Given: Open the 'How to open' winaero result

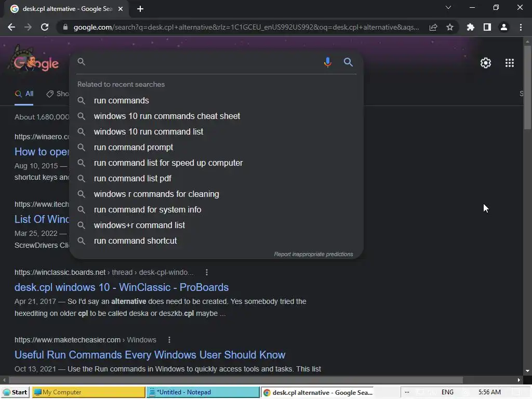Looking at the screenshot, I should pos(42,152).
